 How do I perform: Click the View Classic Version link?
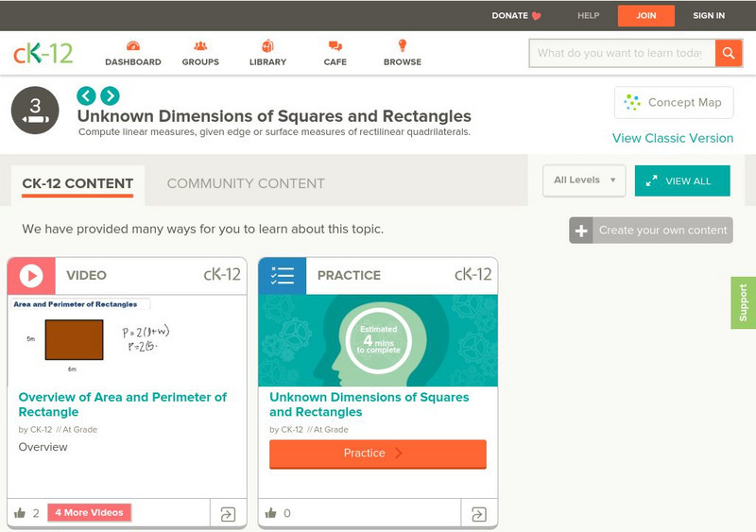pyautogui.click(x=672, y=138)
